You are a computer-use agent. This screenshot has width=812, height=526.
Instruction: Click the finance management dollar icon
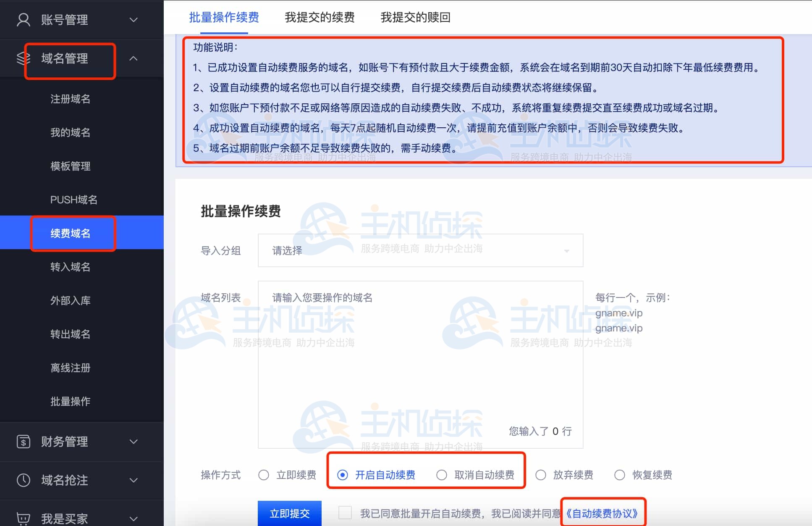tap(24, 442)
